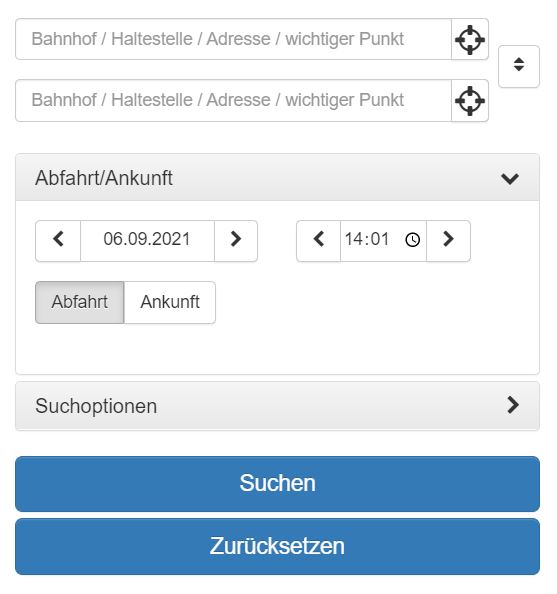Focus the first station input field

pos(233,39)
